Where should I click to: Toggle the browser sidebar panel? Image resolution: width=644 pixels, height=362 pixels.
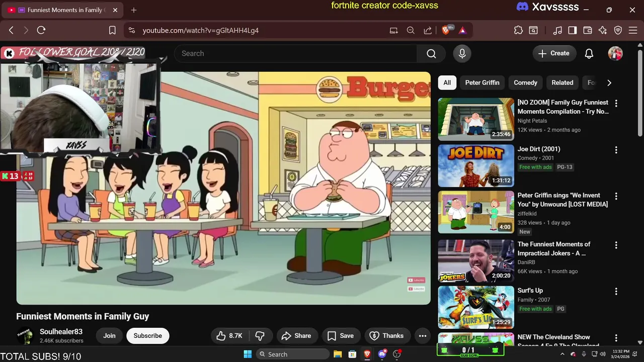point(573,30)
